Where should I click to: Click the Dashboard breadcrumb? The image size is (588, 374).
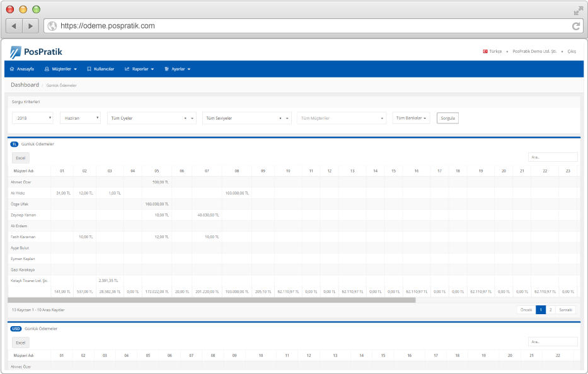25,85
